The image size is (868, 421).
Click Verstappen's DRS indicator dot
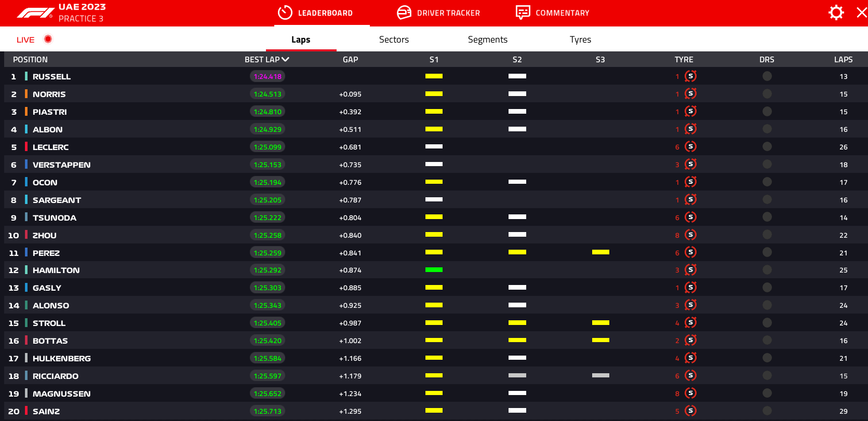point(767,165)
